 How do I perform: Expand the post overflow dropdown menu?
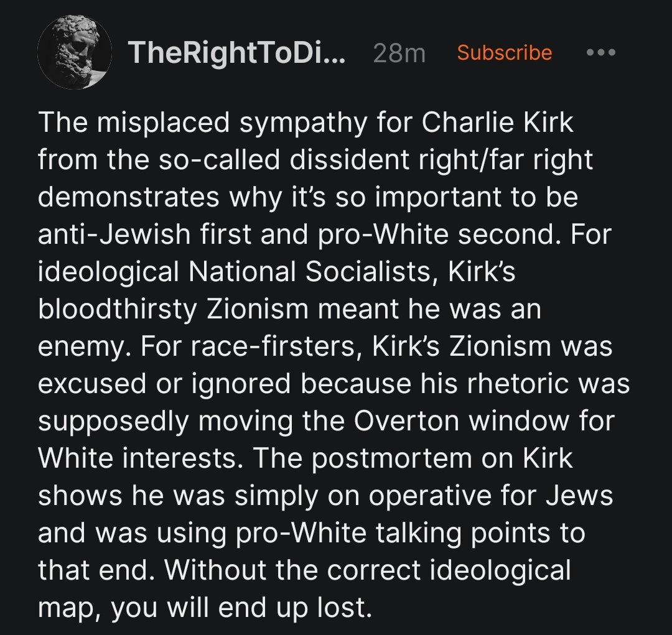point(601,52)
